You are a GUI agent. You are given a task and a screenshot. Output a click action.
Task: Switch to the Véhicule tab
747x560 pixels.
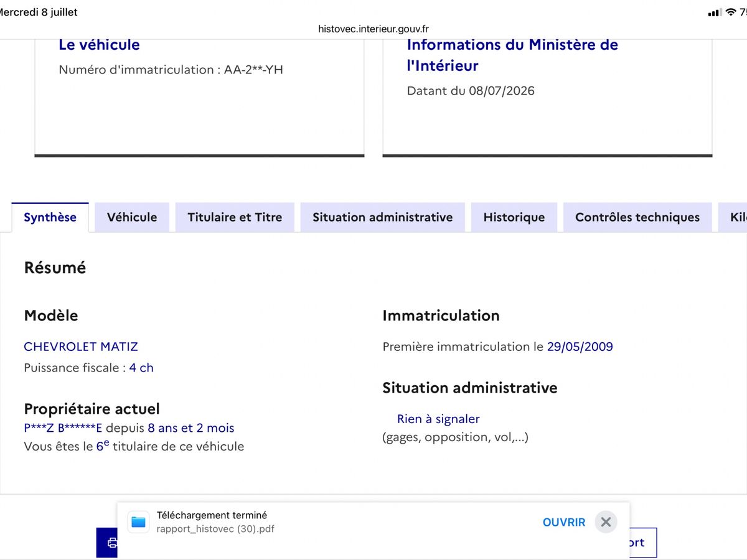132,217
